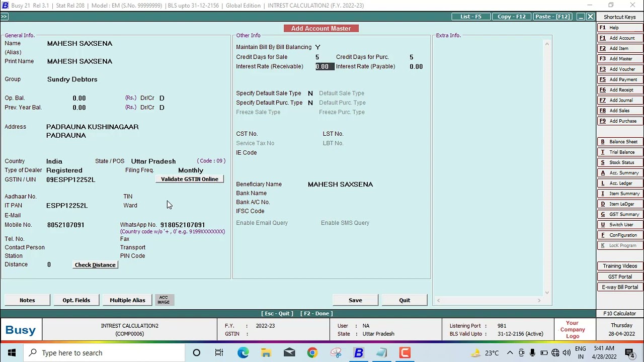This screenshot has width=644, height=362.
Task: Open Multiple Alias button
Action: click(127, 300)
